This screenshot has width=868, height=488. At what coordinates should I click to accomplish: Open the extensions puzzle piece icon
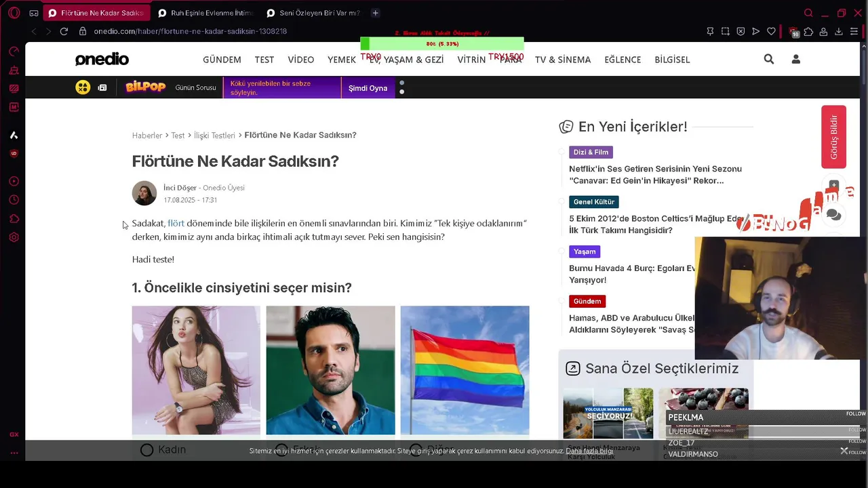coord(808,31)
